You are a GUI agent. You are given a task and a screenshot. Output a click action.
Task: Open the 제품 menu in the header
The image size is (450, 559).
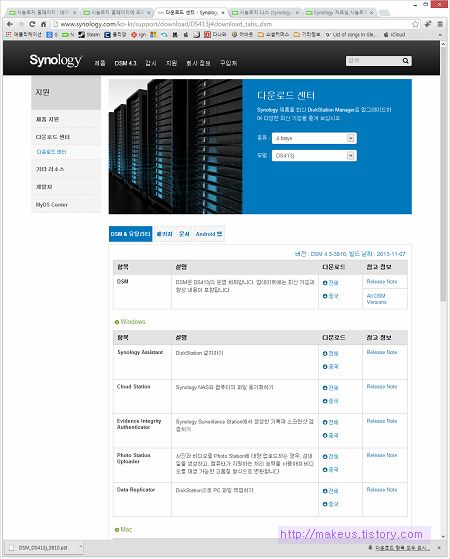pyautogui.click(x=100, y=63)
